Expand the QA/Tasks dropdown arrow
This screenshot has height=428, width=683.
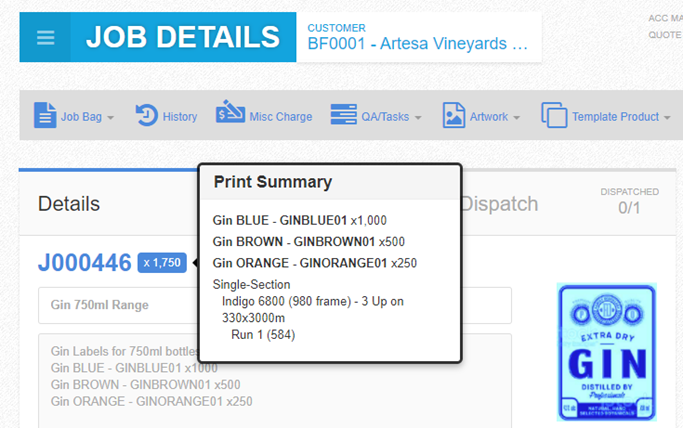pos(418,118)
